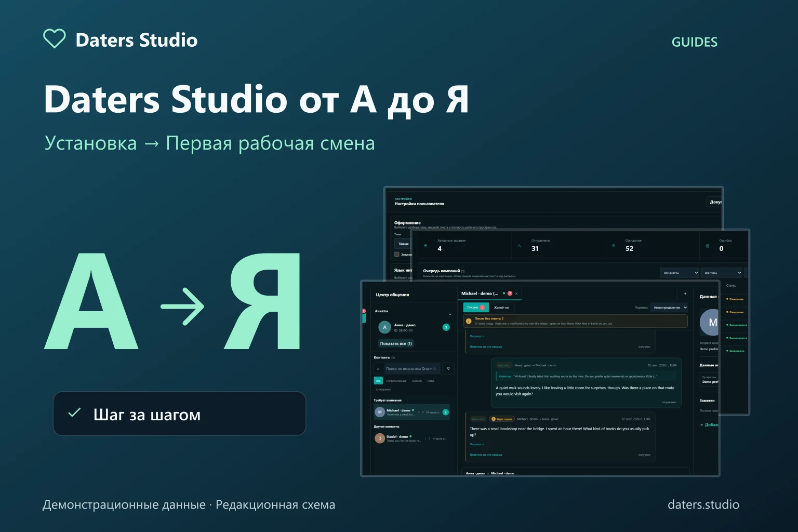The image size is (798, 532).
Task: Click Michael's round M avatar in contacts list
Action: click(380, 412)
